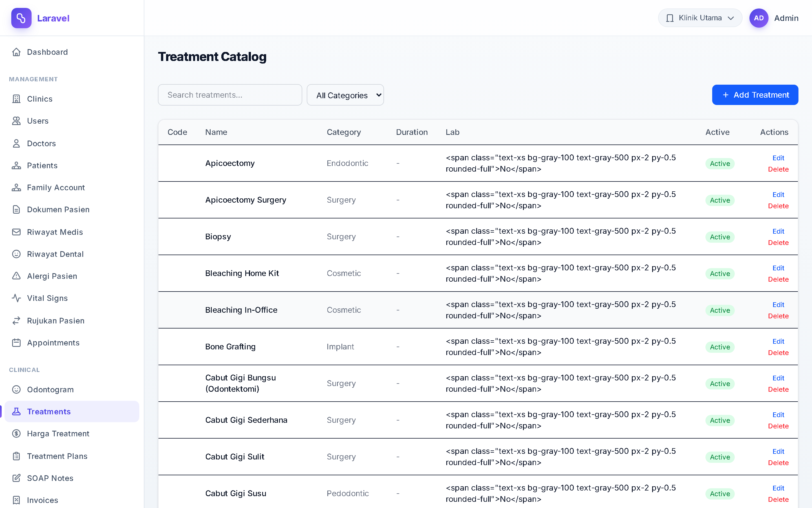Click the Alergi Pasien warning icon
Image resolution: width=812 pixels, height=508 pixels.
tap(16, 276)
